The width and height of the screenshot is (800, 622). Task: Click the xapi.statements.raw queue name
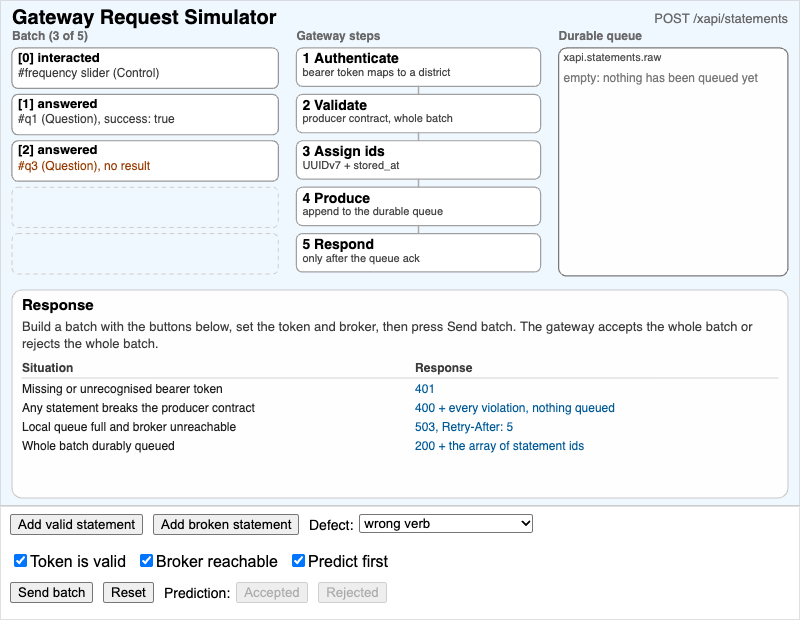point(612,58)
